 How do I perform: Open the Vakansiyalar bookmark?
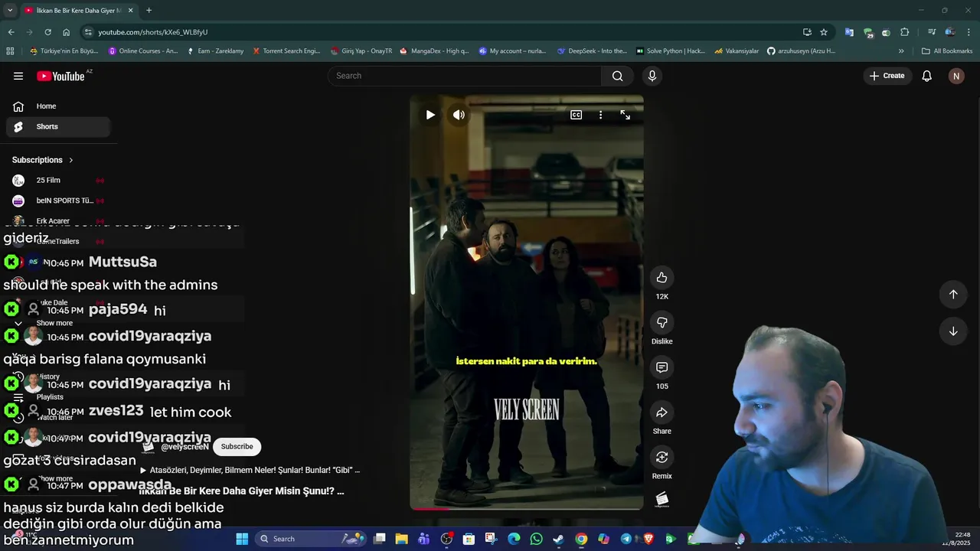(736, 51)
